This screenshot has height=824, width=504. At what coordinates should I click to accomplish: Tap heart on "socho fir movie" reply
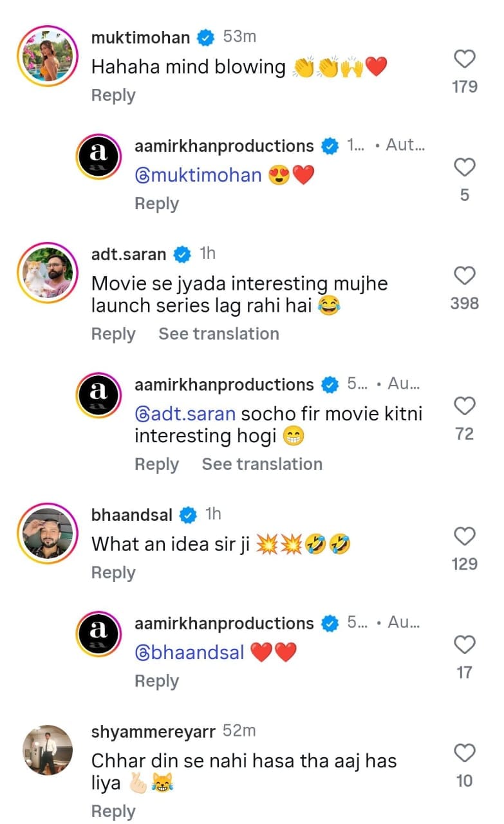click(464, 406)
